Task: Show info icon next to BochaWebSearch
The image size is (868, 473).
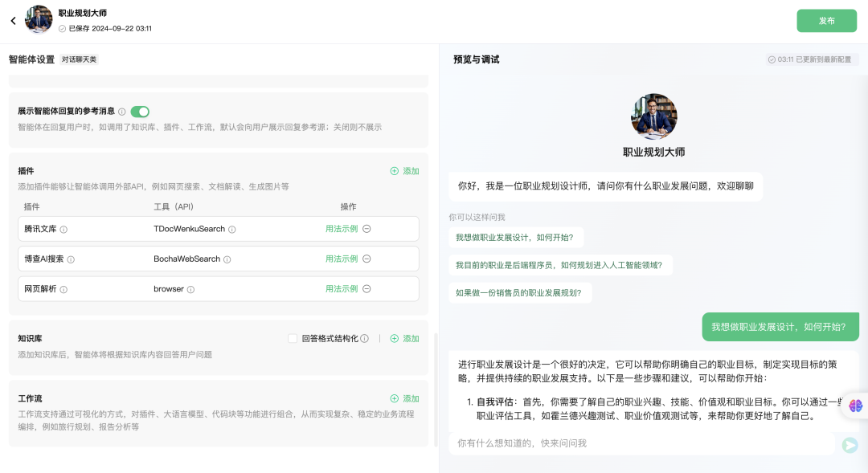Action: pos(227,259)
